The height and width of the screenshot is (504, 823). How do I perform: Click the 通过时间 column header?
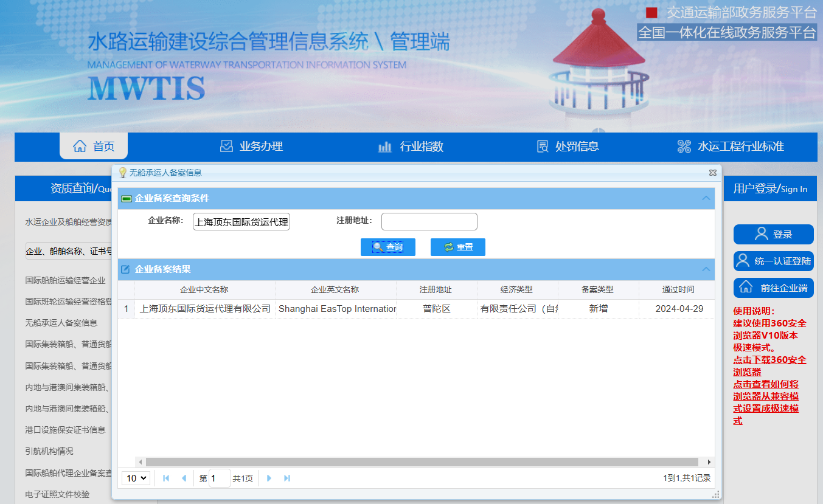678,290
